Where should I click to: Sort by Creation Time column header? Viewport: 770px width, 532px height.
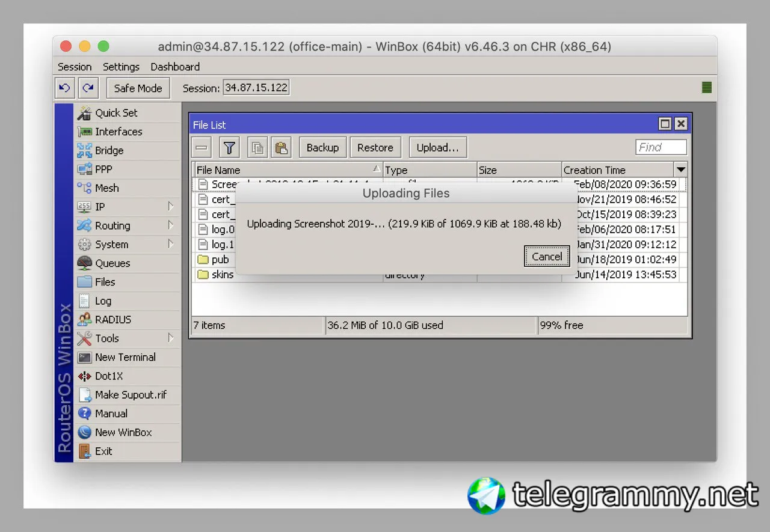[x=618, y=170]
